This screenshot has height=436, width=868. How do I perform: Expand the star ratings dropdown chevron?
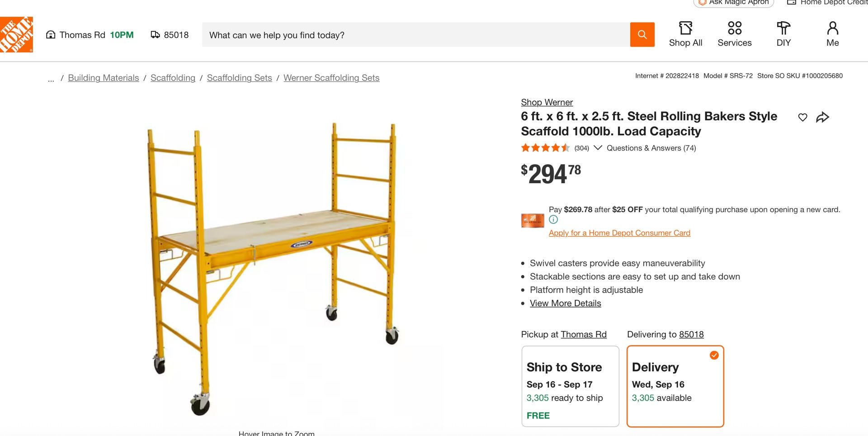point(598,148)
